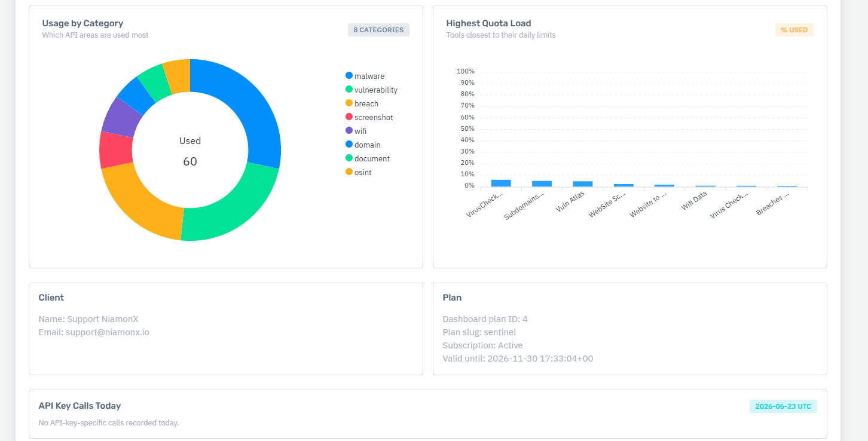Screen dimensions: 868x441
Task: Click the red screenshot donut slice
Action: [x=115, y=150]
